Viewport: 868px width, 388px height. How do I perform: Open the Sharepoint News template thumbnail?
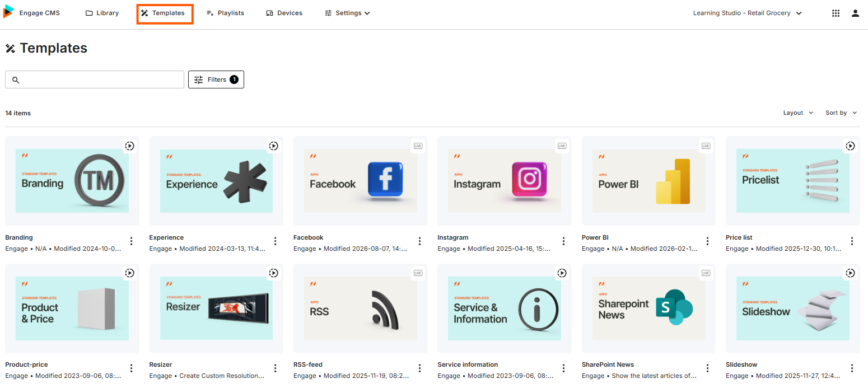[649, 308]
